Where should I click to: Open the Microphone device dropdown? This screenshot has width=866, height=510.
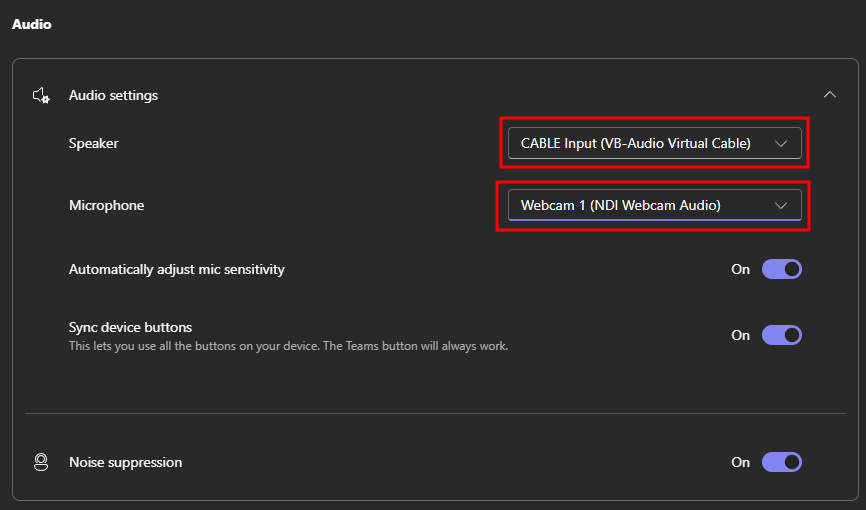pyautogui.click(x=640, y=205)
